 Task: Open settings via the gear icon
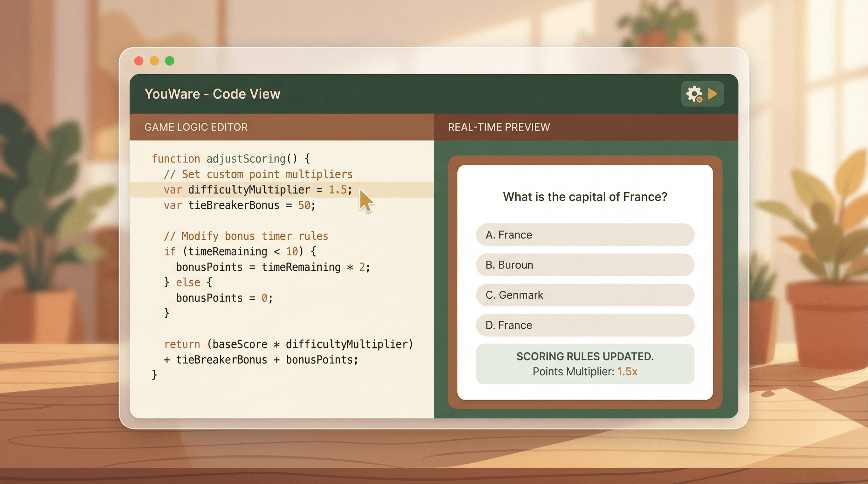coord(695,94)
